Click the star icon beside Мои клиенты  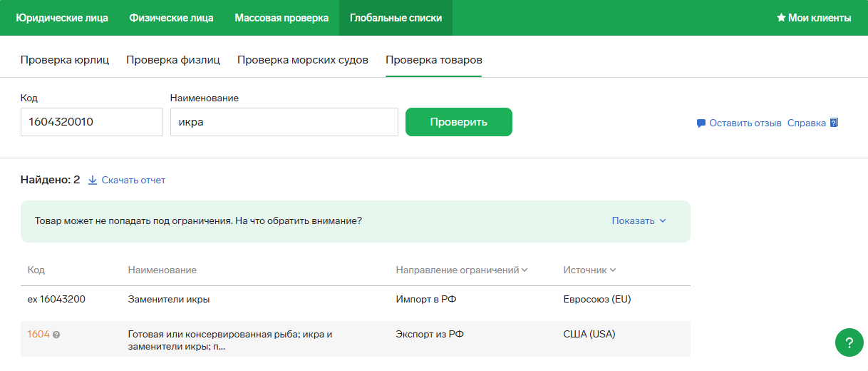tap(781, 18)
